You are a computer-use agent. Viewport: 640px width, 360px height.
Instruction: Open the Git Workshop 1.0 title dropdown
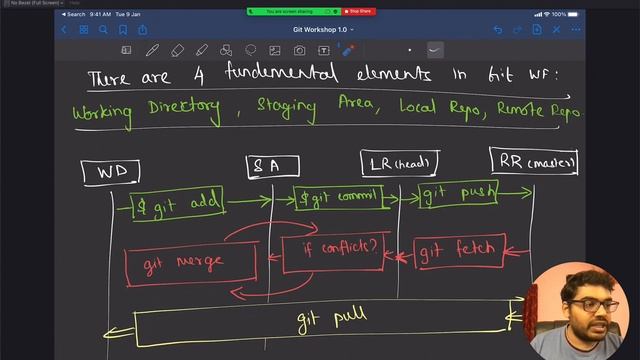coord(323,29)
